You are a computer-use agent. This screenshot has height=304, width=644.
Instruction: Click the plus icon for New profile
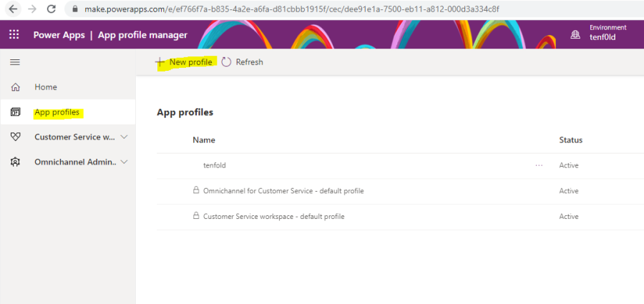[160, 62]
